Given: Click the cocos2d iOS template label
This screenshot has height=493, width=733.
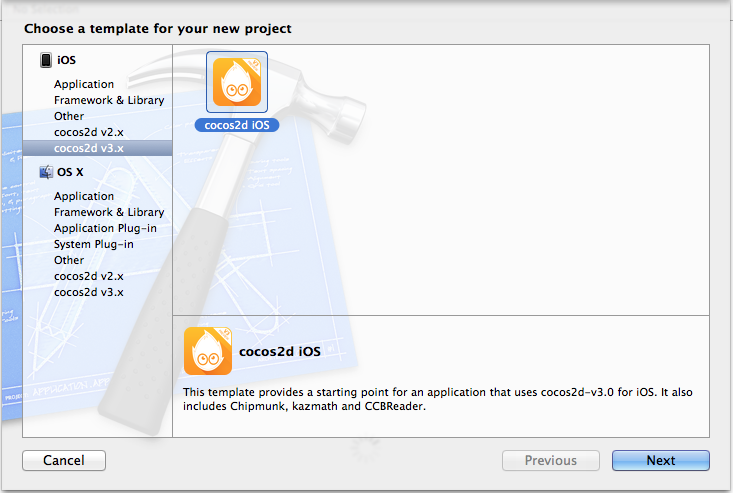Looking at the screenshot, I should pyautogui.click(x=237, y=125).
